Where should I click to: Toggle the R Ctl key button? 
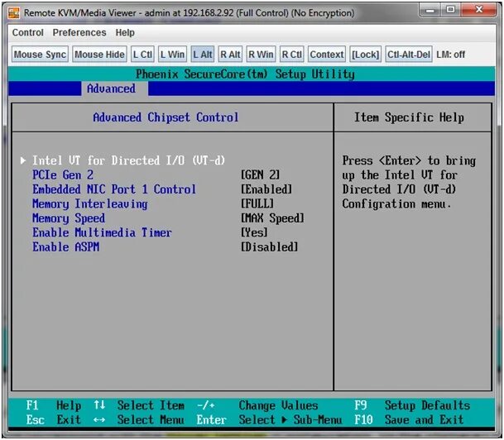click(292, 55)
